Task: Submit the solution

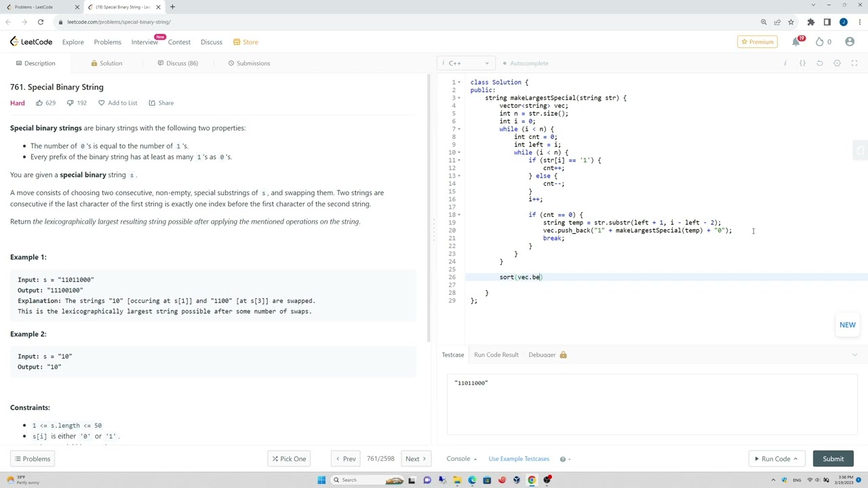Action: [x=833, y=459]
